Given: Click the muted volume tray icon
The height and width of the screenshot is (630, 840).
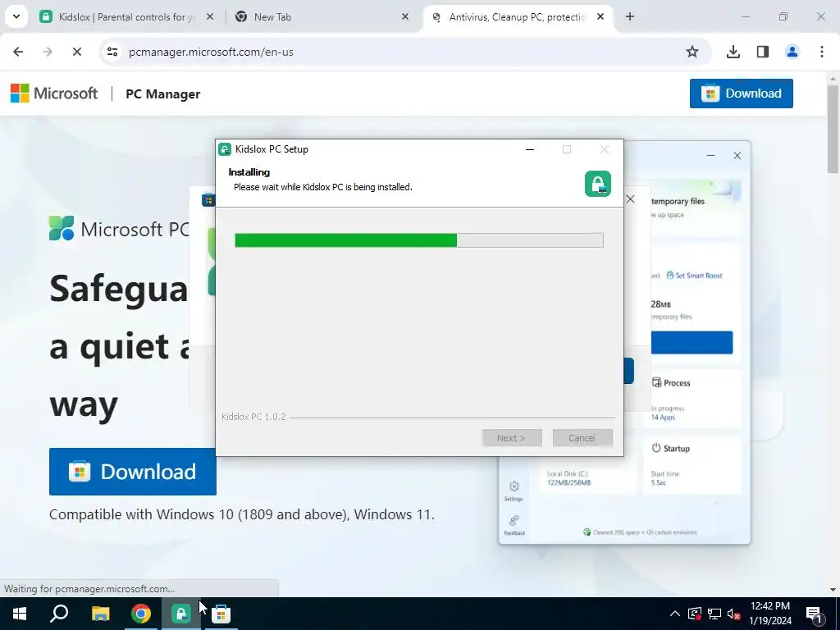Looking at the screenshot, I should tap(734, 614).
